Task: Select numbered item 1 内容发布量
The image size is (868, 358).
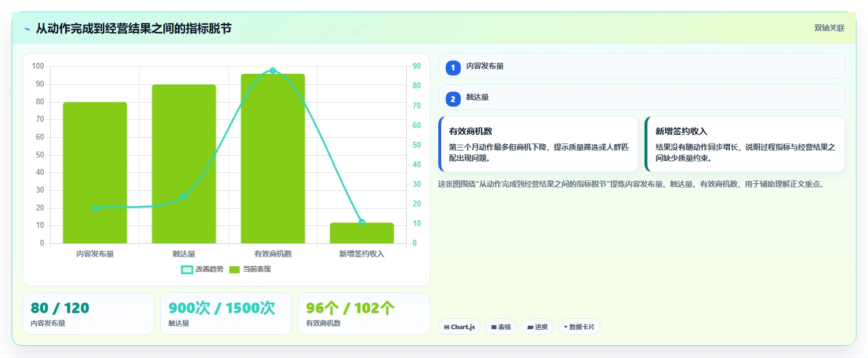Action: click(x=642, y=66)
